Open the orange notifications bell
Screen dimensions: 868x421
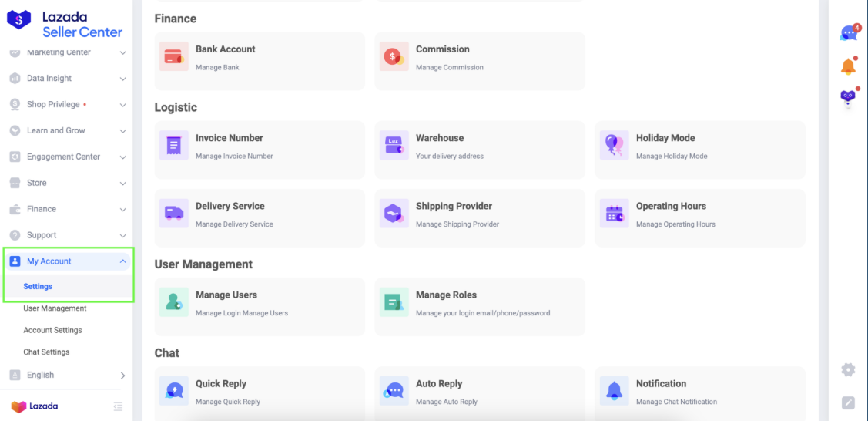[848, 66]
